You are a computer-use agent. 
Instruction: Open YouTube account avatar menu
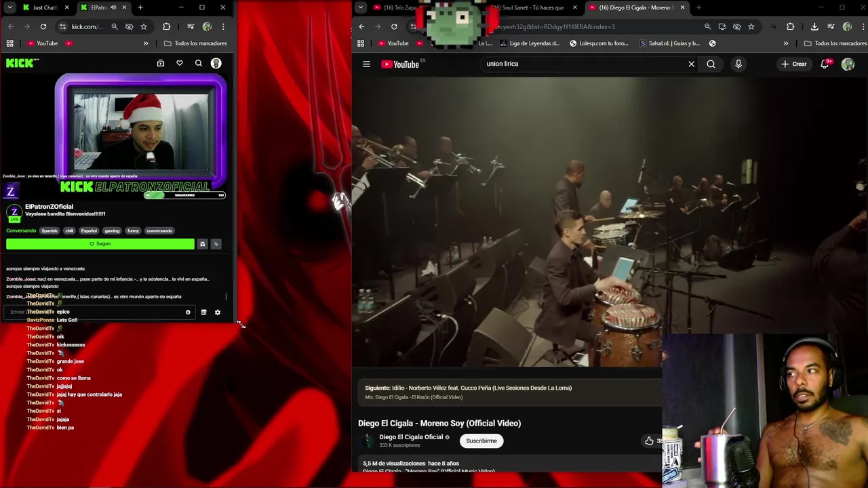coord(848,64)
